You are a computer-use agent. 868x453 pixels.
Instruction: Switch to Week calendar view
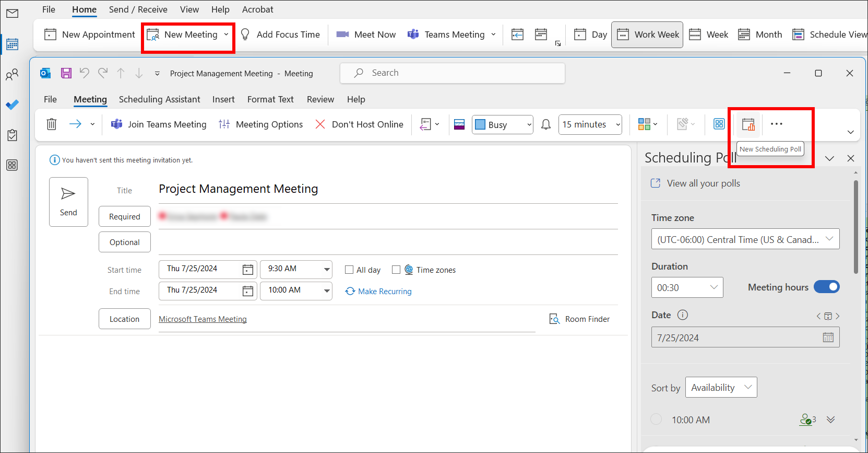pos(708,34)
